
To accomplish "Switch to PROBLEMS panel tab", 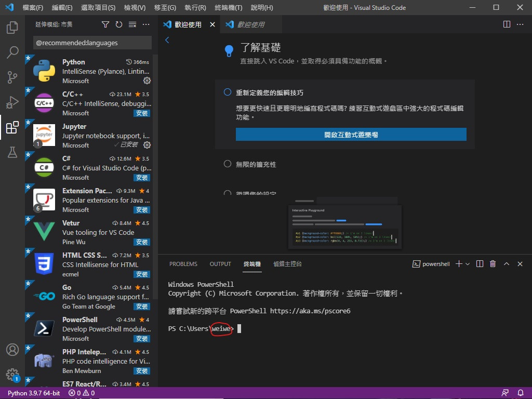I will pyautogui.click(x=183, y=263).
